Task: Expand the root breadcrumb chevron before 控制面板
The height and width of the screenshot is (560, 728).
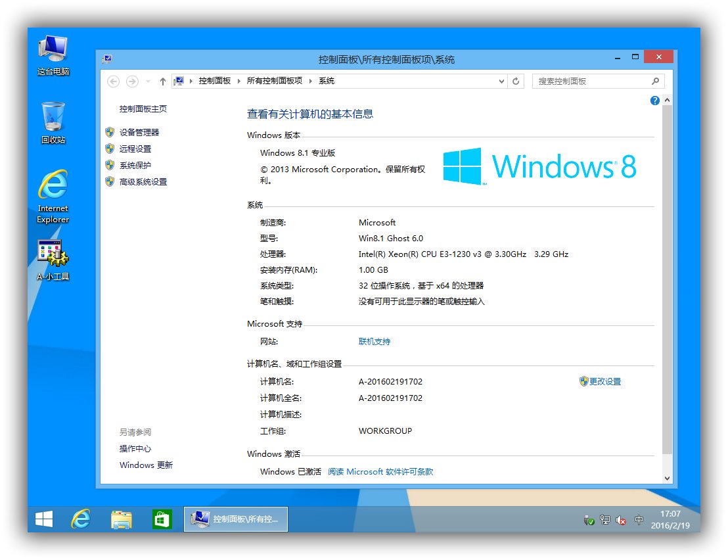Action: pos(191,82)
